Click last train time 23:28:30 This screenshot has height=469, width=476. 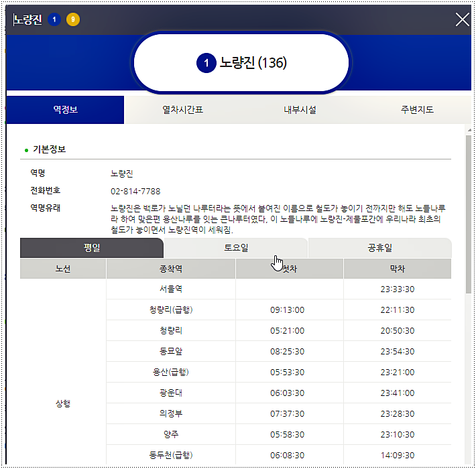click(398, 414)
